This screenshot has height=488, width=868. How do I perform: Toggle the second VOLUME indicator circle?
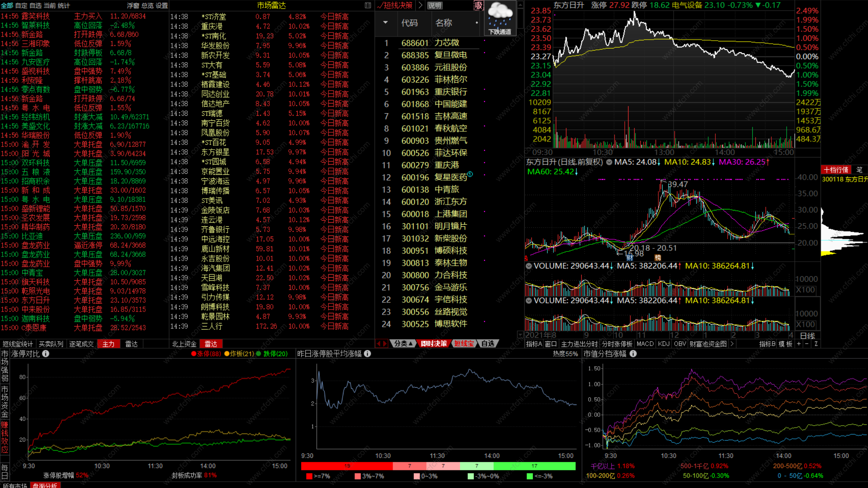pyautogui.click(x=529, y=301)
